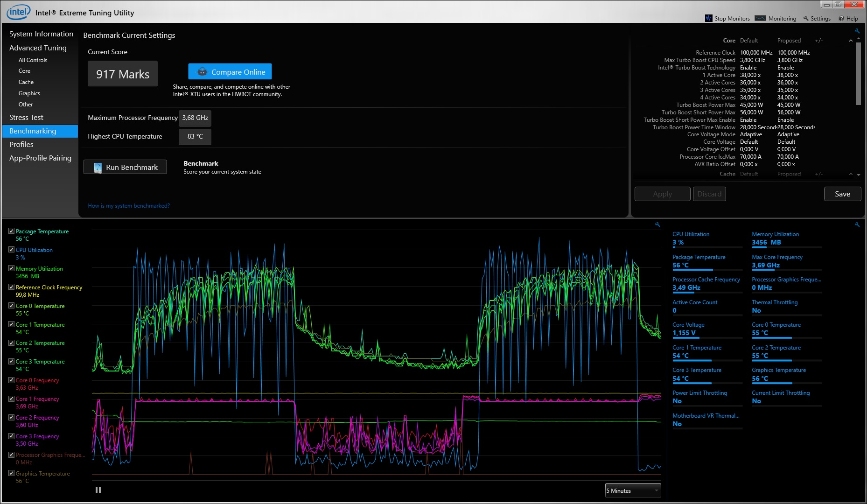Viewport: 867px width, 504px height.
Task: Toggle Core 3 Temperature checkbox
Action: [11, 361]
